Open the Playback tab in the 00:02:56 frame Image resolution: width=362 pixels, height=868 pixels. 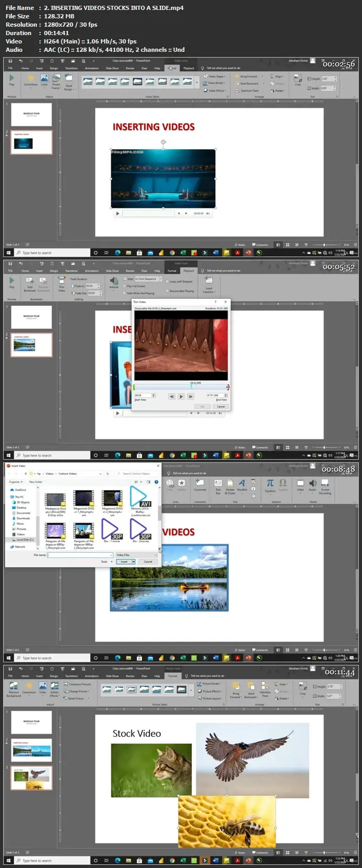point(189,68)
